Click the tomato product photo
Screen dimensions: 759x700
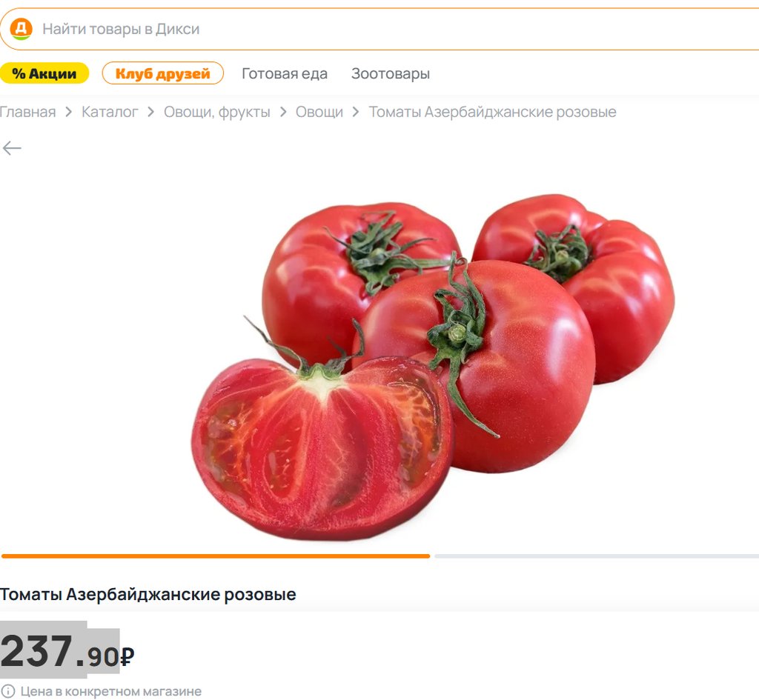pyautogui.click(x=433, y=367)
